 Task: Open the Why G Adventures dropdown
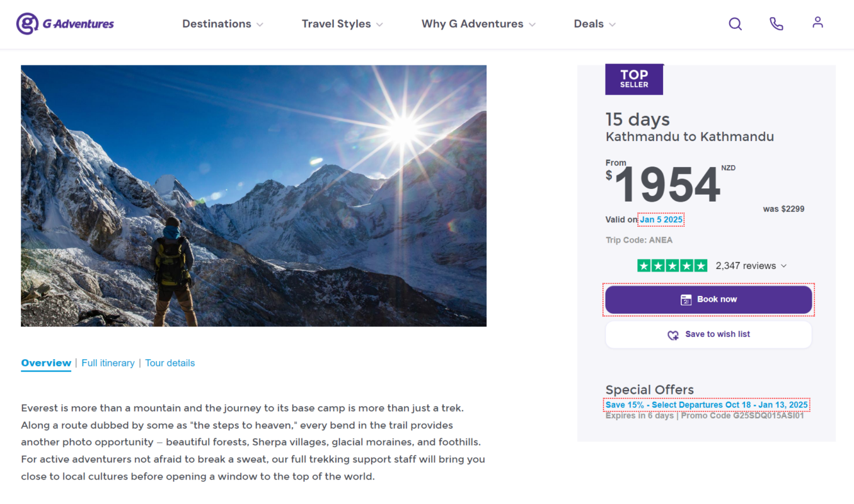click(478, 24)
